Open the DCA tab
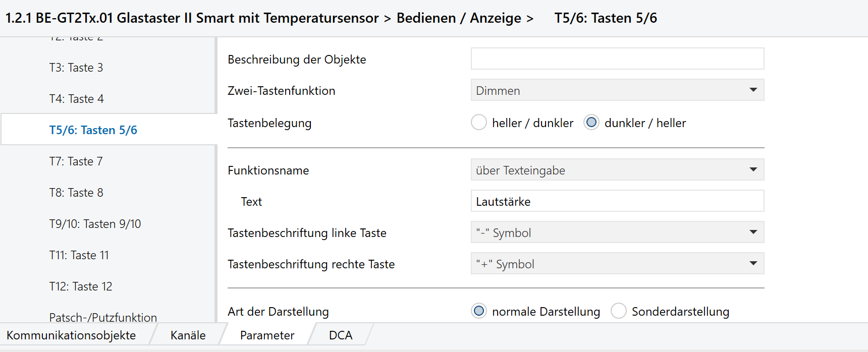This screenshot has height=352, width=868. point(341,335)
